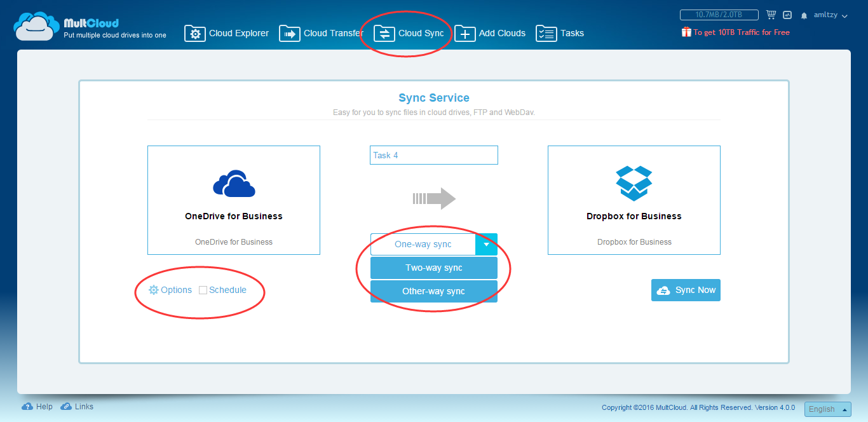Click the Cloud Explorer gear-folder icon
This screenshot has width=868, height=422.
coord(195,33)
